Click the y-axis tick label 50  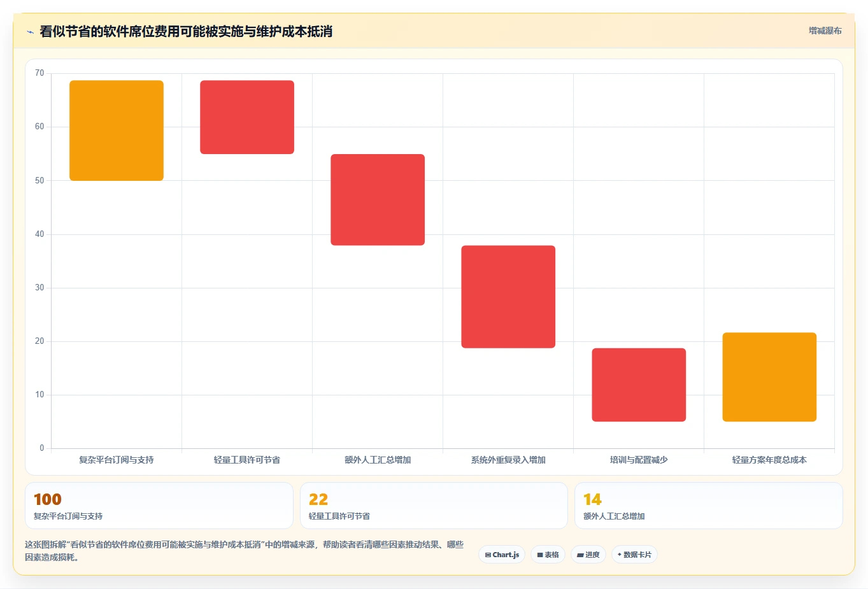tap(39, 181)
